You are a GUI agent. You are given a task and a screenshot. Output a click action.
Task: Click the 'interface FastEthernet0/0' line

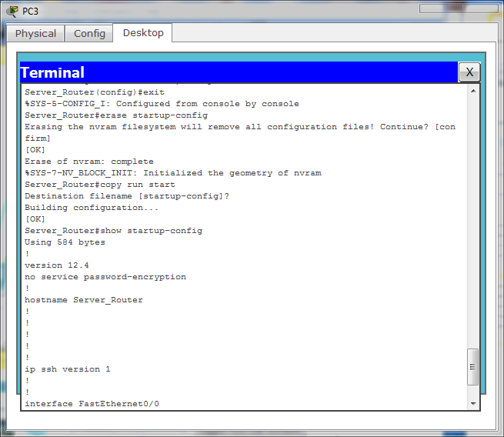pyautogui.click(x=92, y=404)
